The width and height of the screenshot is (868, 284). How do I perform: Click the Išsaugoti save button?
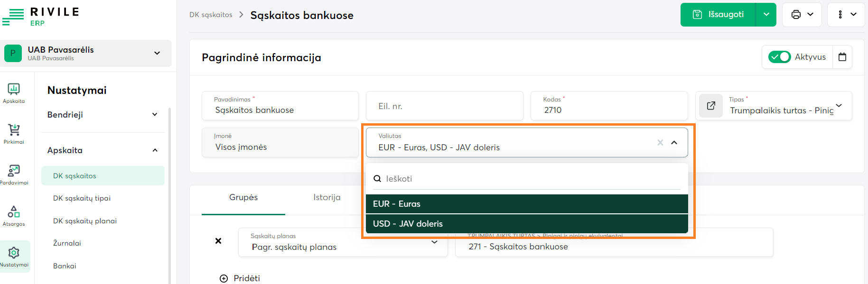click(718, 15)
